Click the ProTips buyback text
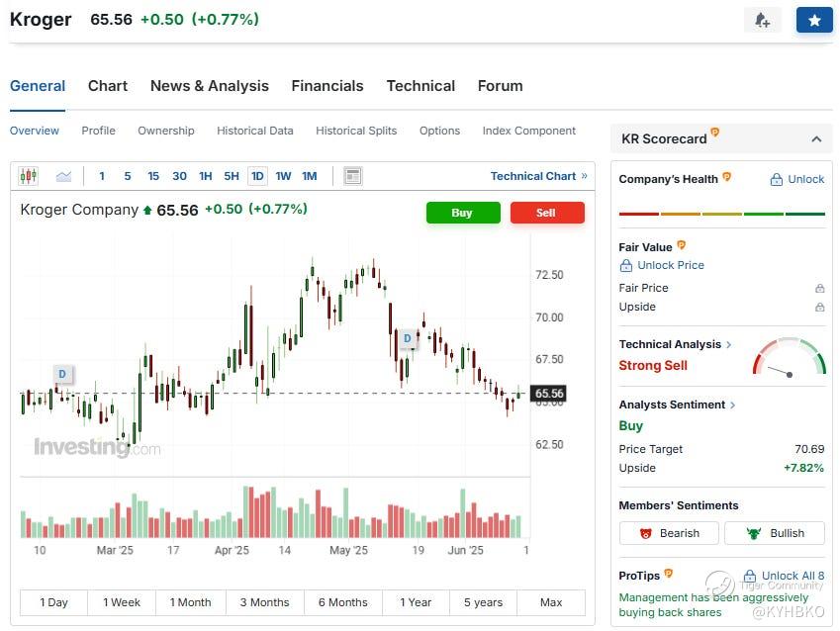This screenshot has width=840, height=631. pos(713,604)
